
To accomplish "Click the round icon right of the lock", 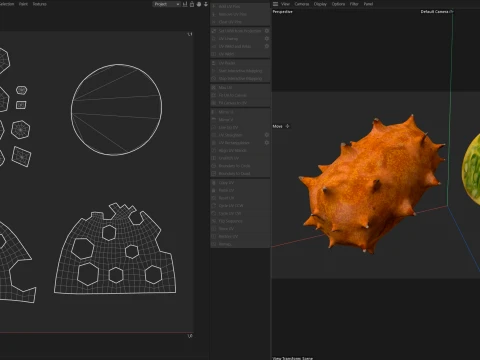I will (x=199, y=4).
